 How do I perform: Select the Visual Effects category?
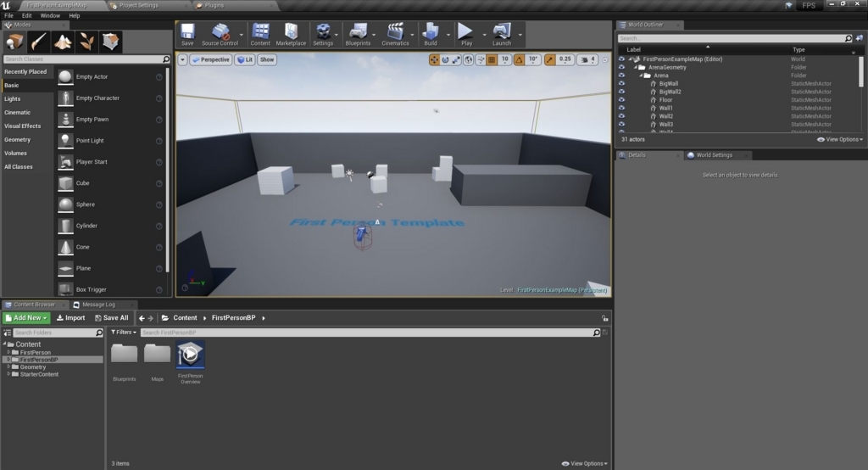(23, 126)
